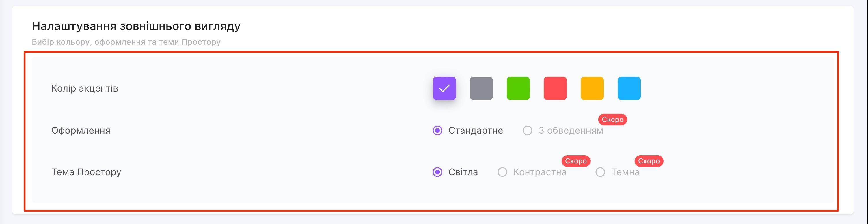Select the green accent color swatch
The width and height of the screenshot is (868, 224).
point(518,88)
